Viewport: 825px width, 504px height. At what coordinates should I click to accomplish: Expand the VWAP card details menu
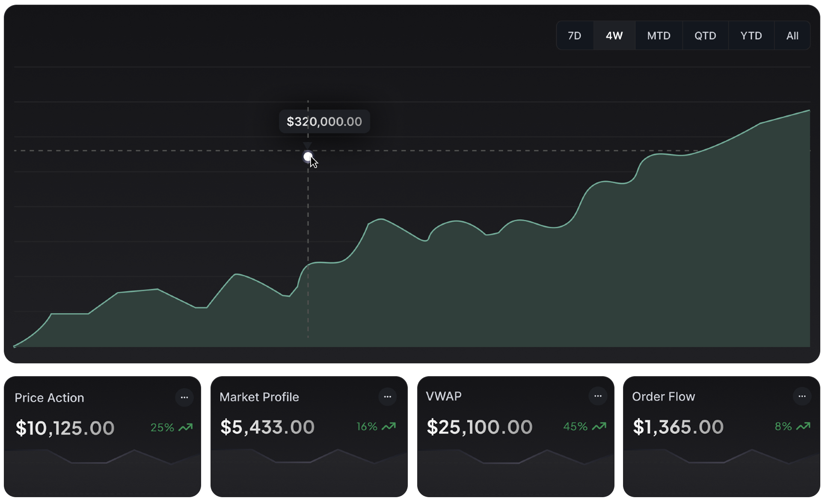598,396
